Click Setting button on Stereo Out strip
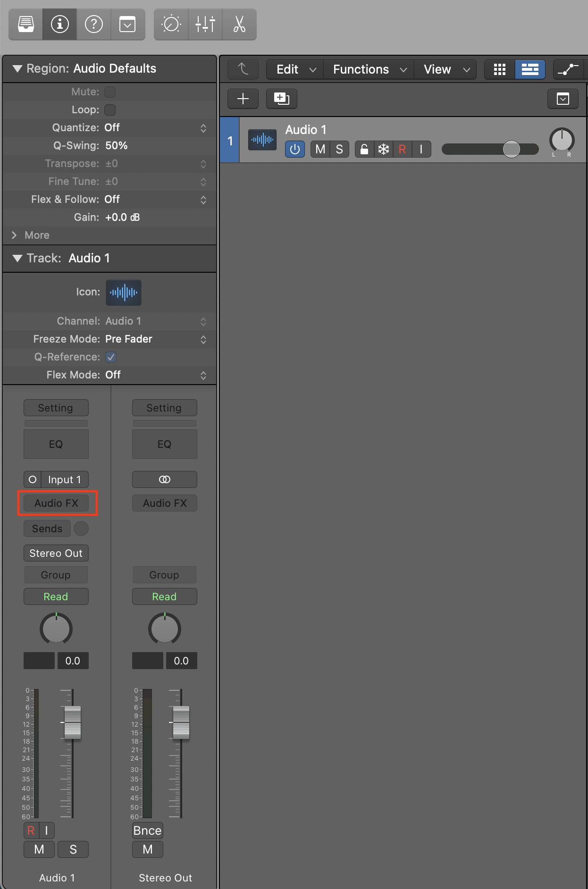The width and height of the screenshot is (588, 889). coord(164,408)
